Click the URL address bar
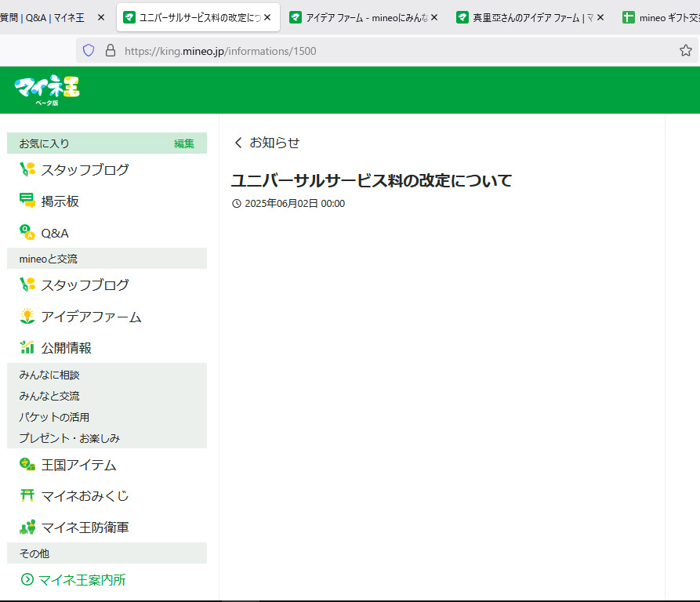Image resolution: width=700 pixels, height=602 pixels. point(392,51)
